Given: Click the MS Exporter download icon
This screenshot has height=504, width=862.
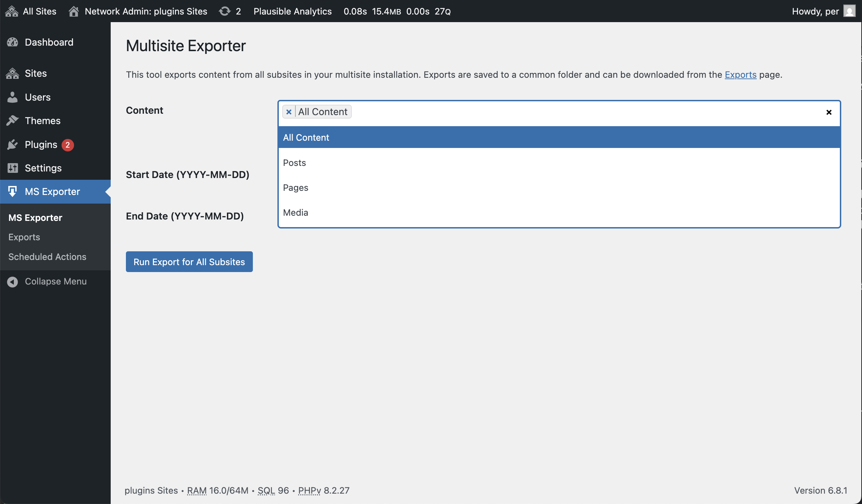Looking at the screenshot, I should (12, 192).
